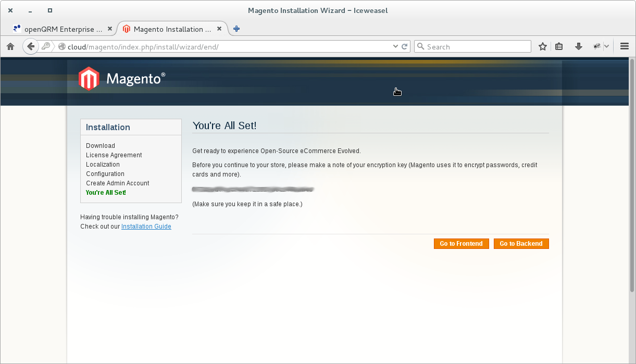Minimize the Iceweasel window

pos(30,10)
